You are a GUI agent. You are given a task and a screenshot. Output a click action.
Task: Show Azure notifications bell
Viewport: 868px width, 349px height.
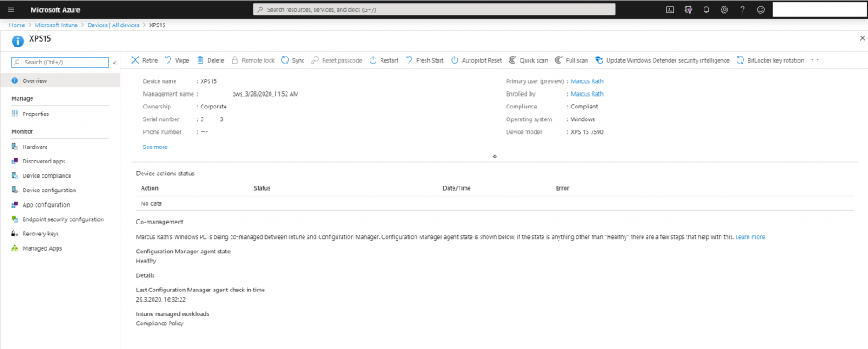pos(706,9)
